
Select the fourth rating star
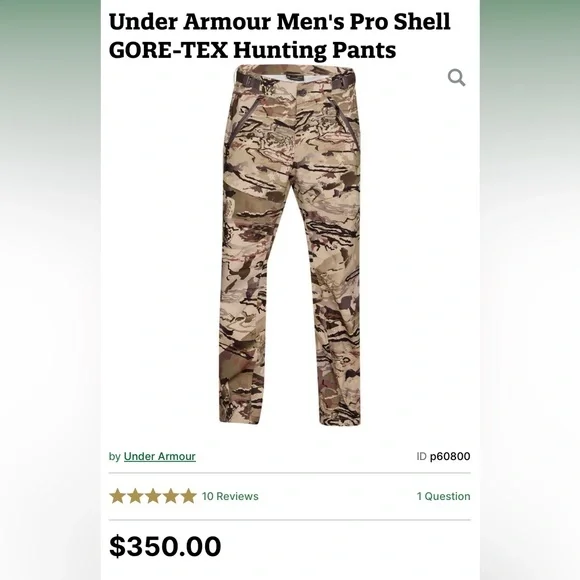171,496
